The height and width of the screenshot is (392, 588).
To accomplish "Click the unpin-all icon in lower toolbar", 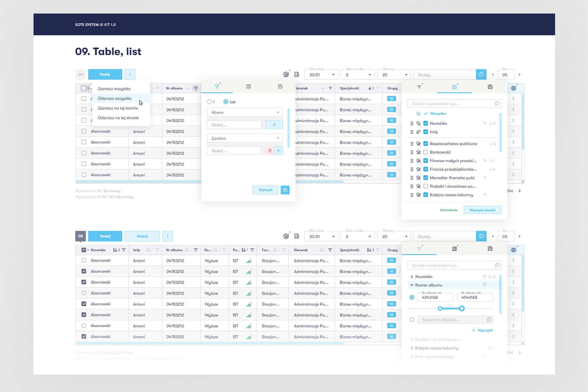I will (x=286, y=236).
